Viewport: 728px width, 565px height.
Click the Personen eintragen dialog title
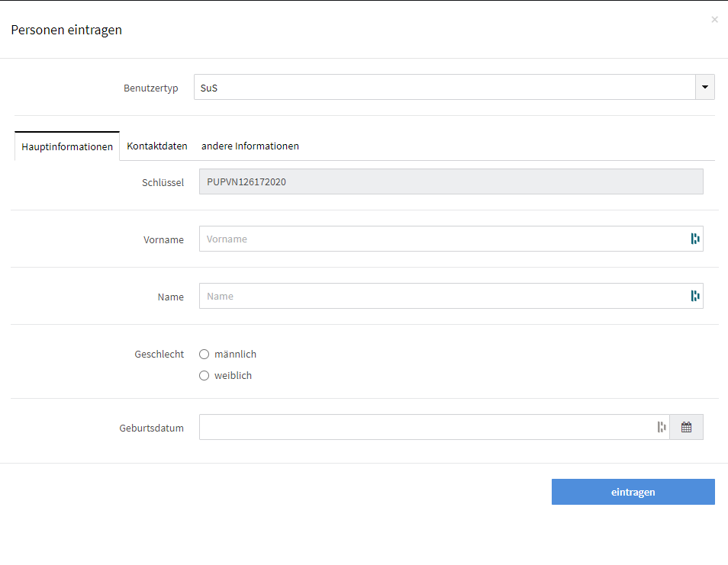coord(66,30)
